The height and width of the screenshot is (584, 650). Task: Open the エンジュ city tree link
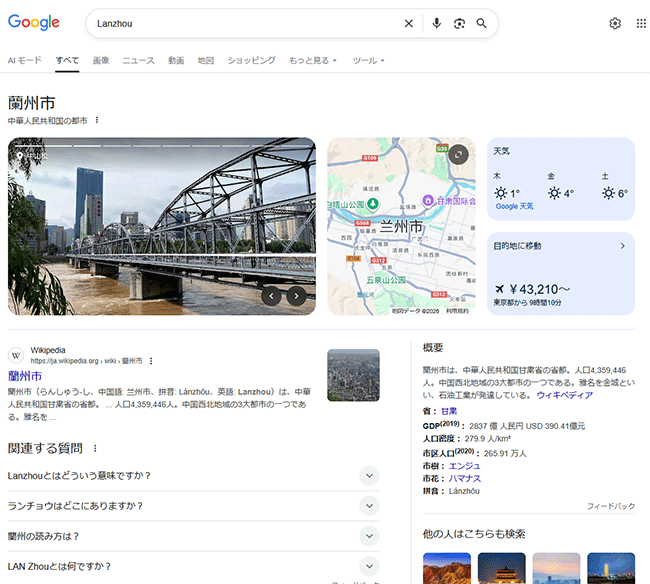pos(464,466)
